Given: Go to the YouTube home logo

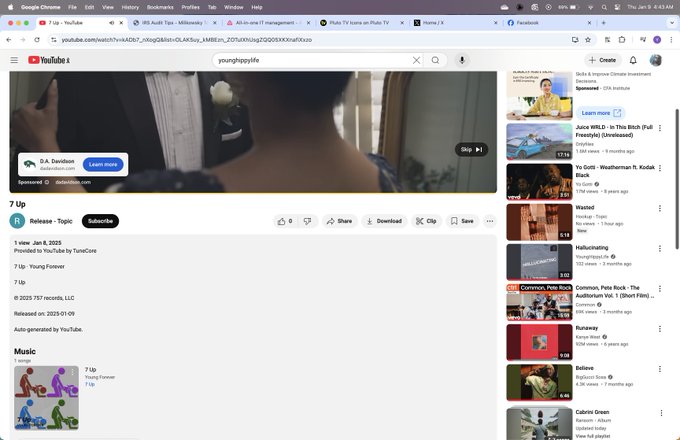Looking at the screenshot, I should coord(49,60).
